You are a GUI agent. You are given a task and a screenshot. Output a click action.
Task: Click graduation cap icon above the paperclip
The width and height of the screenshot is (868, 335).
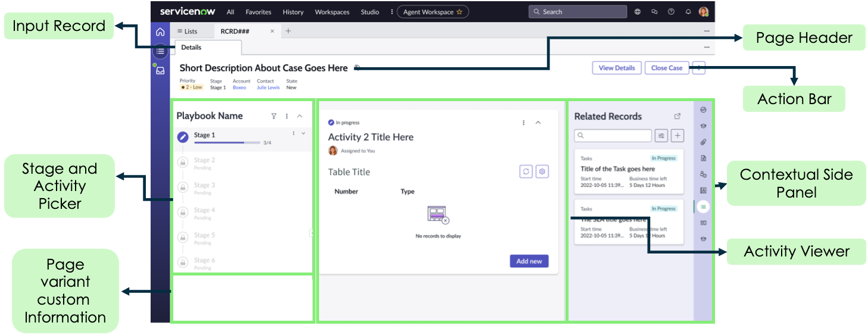point(703,126)
